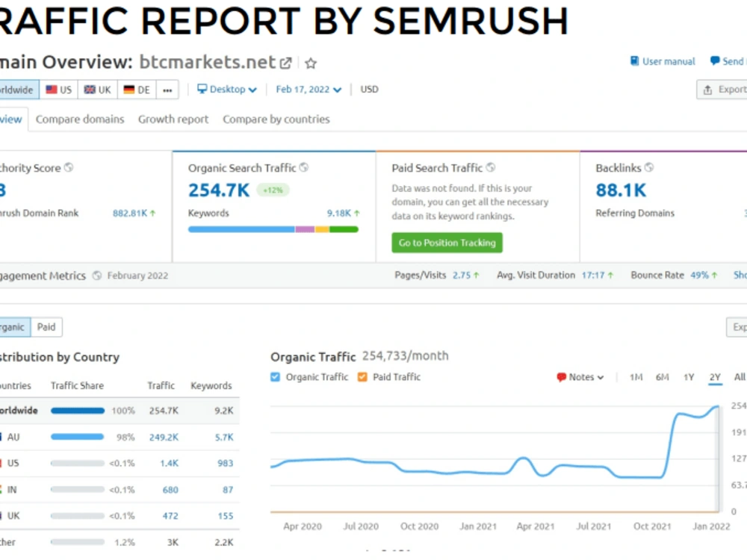Click Avg. Visit Duration 17:17 value
Screen dimensions: 747x560
tap(592, 276)
